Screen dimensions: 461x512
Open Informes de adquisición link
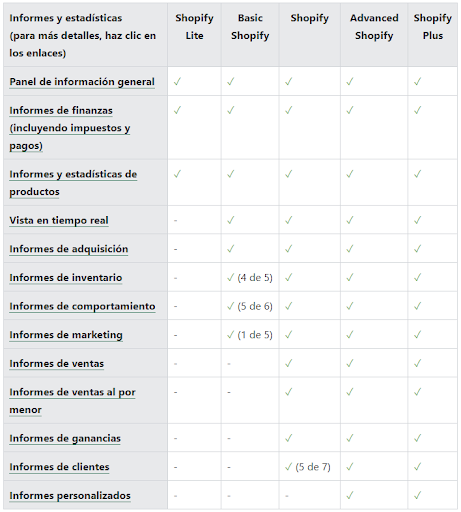pos(69,249)
